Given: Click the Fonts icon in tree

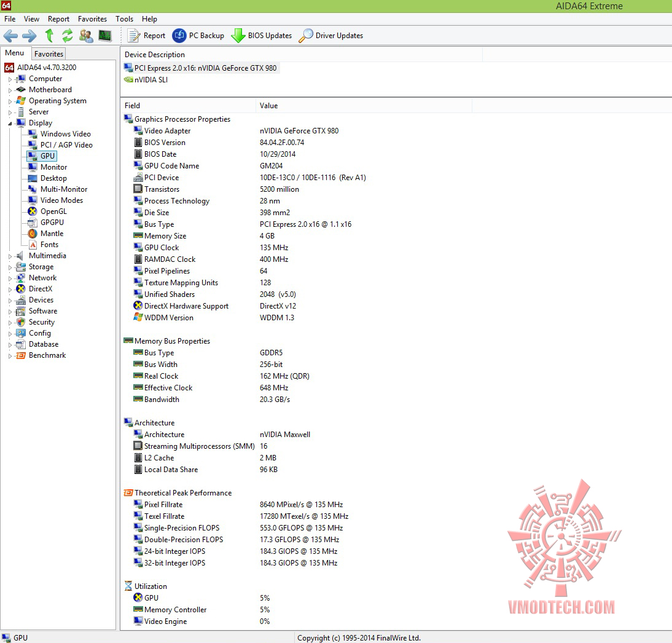Looking at the screenshot, I should coord(33,245).
